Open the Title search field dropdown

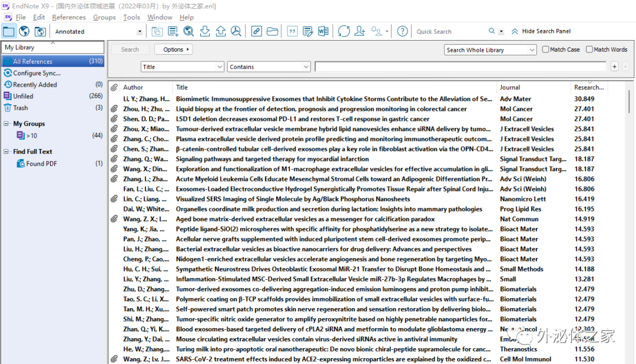click(x=182, y=67)
